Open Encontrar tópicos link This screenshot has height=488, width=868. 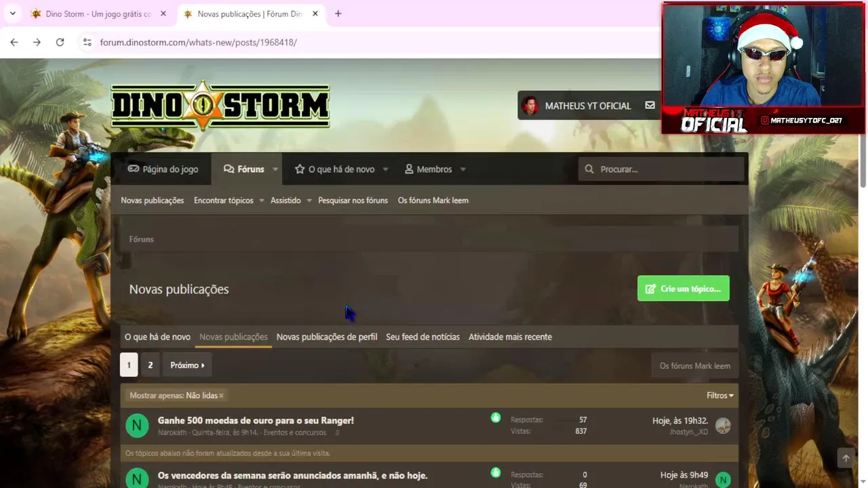(223, 200)
